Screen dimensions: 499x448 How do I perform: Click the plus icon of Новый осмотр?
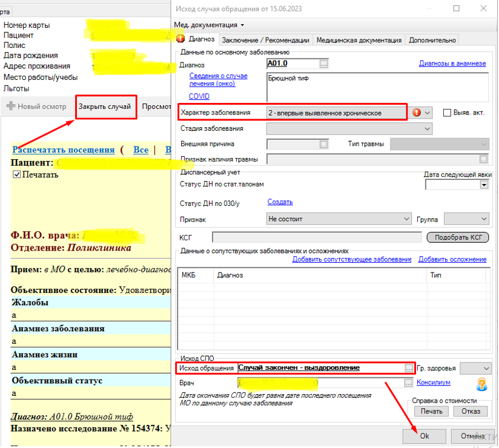pyautogui.click(x=11, y=105)
